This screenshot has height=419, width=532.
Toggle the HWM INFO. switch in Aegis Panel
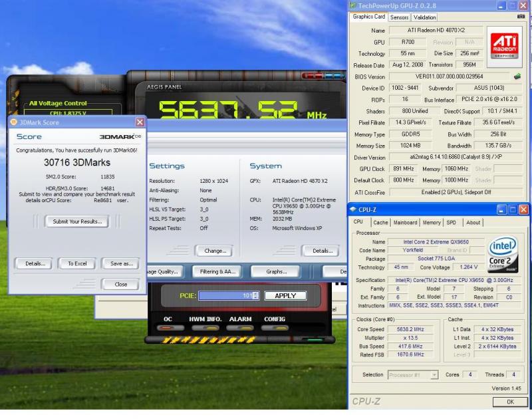(205, 328)
